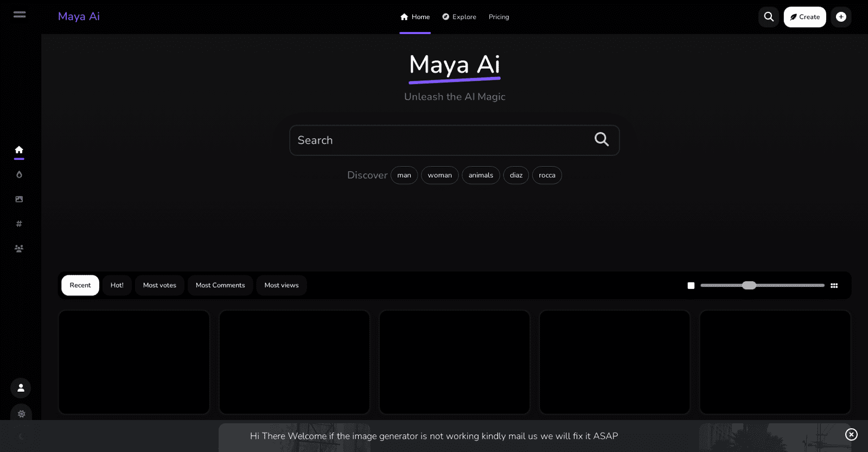Click the plus circle icon in header

pos(841,17)
